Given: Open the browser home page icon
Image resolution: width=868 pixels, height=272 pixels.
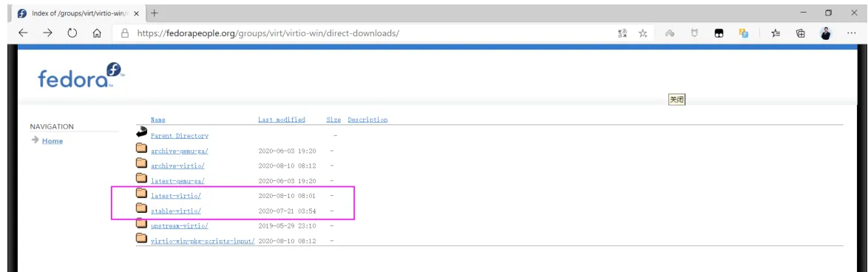Looking at the screenshot, I should tap(97, 33).
